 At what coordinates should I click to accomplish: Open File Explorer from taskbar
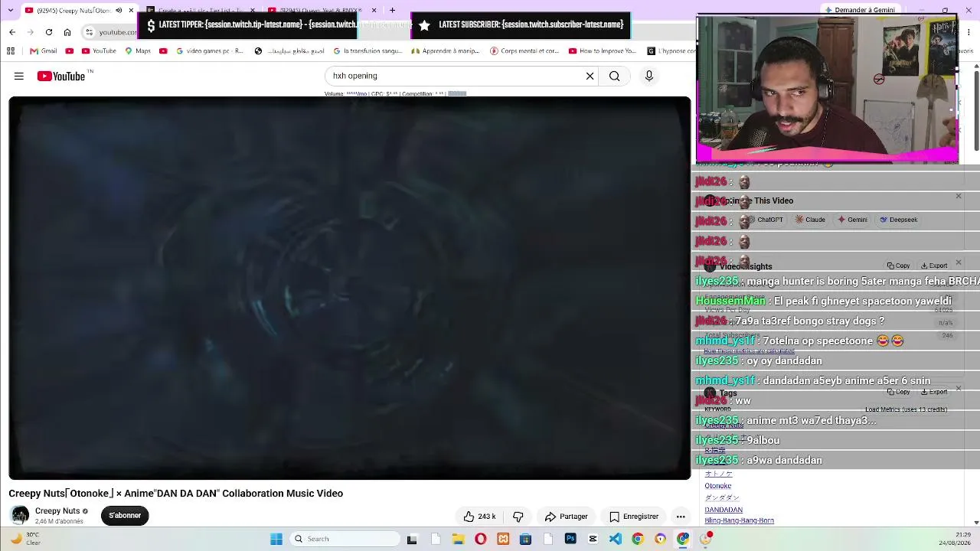coord(458,539)
